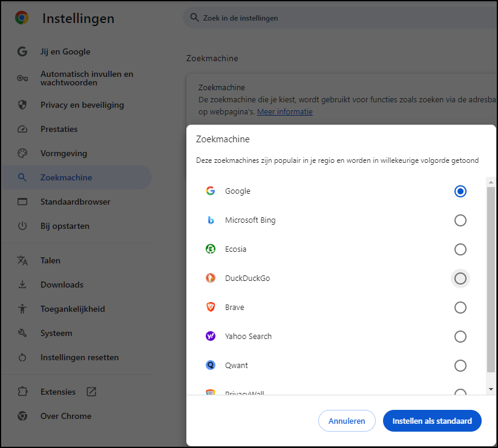
Task: Click the external link icon next to Extensies
Action: pos(91,392)
